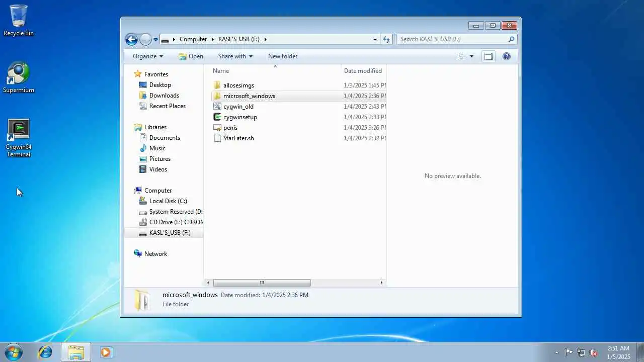This screenshot has width=644, height=362.
Task: Open the Videos library
Action: (x=158, y=169)
